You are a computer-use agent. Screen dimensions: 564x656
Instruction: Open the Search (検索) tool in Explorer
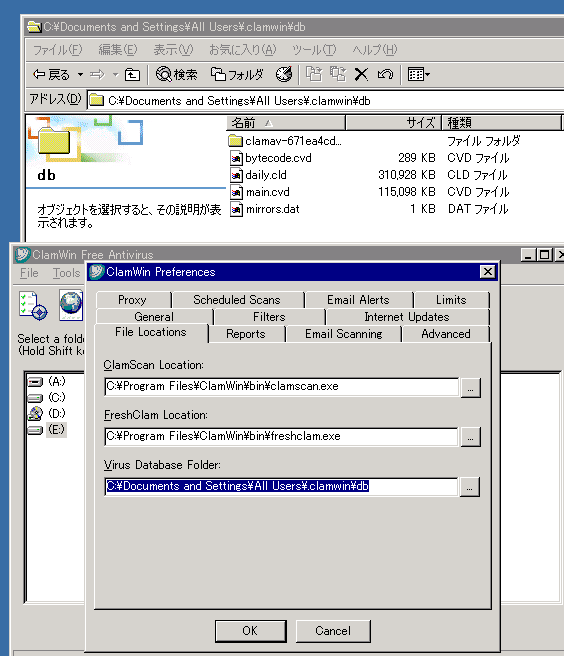coord(176,75)
